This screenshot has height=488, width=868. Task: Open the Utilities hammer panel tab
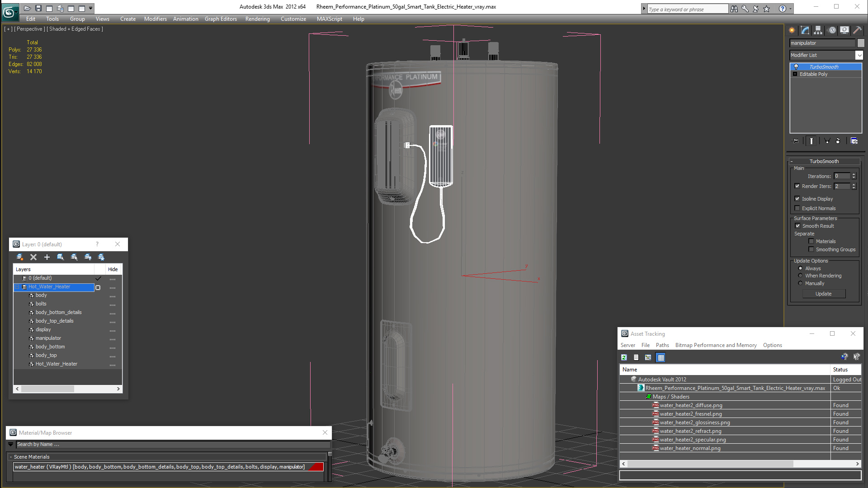point(857,30)
